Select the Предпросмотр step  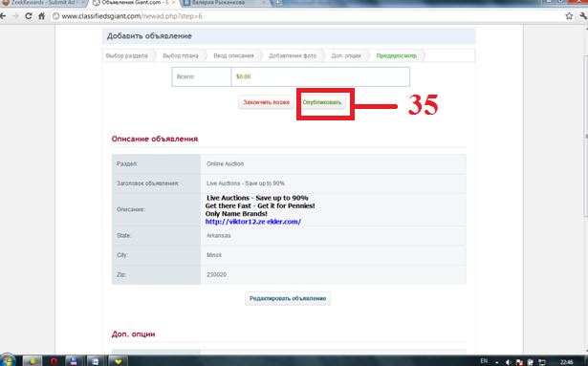point(397,55)
